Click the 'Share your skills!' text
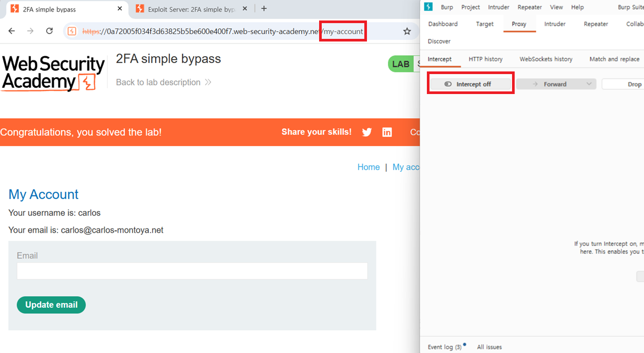 click(316, 132)
